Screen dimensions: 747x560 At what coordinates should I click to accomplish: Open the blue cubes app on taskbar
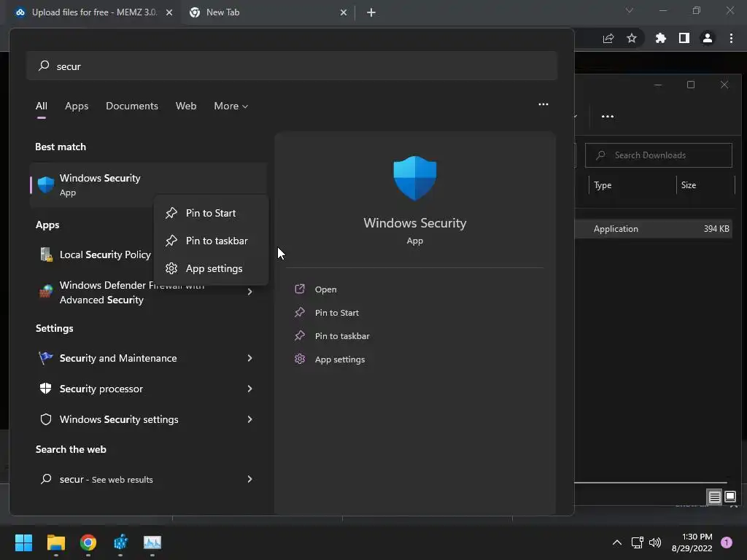click(120, 542)
